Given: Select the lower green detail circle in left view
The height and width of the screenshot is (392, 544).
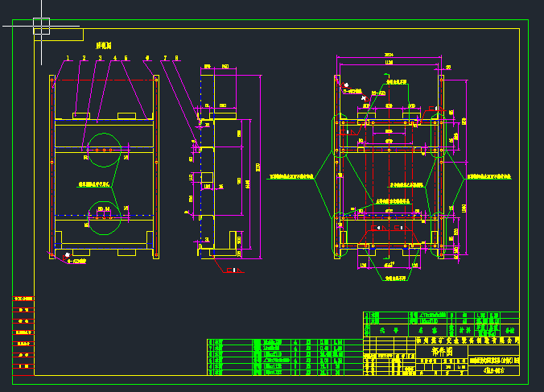Looking at the screenshot, I should (x=104, y=218).
